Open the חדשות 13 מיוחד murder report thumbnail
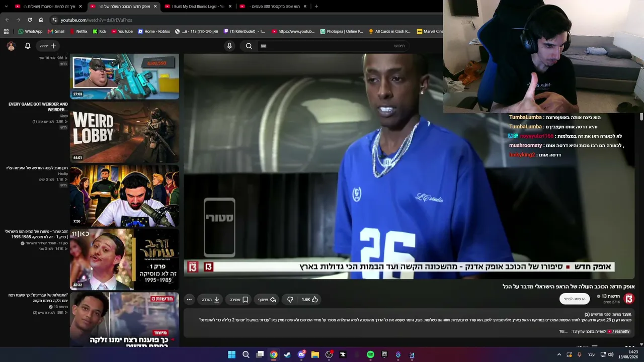The height and width of the screenshot is (362, 644). (x=124, y=319)
